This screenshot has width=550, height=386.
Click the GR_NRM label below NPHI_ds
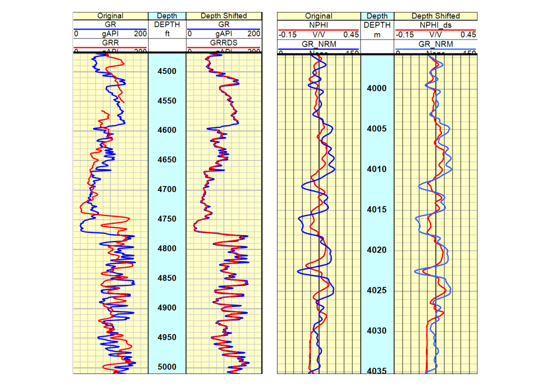coord(435,44)
